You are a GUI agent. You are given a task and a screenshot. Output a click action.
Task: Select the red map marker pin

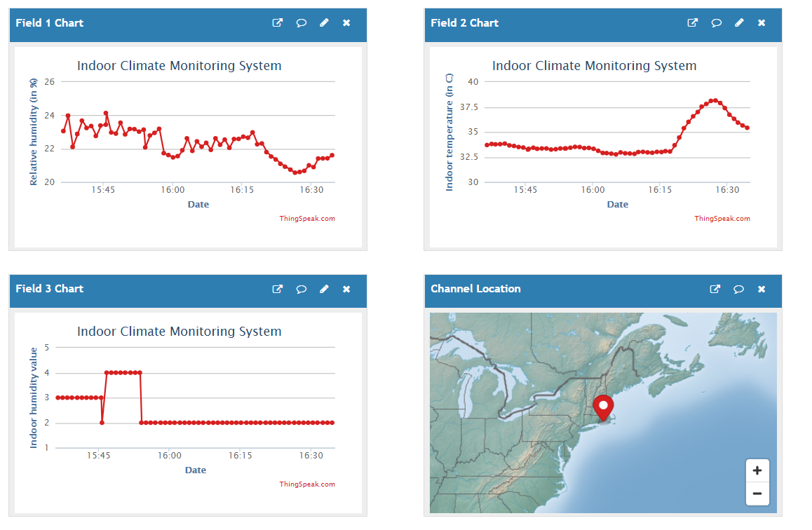tap(604, 405)
